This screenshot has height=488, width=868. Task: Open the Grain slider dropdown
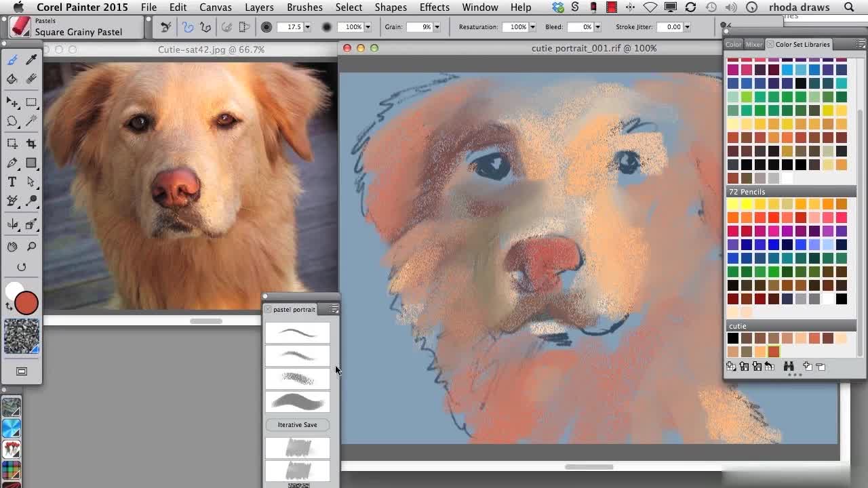pyautogui.click(x=437, y=27)
